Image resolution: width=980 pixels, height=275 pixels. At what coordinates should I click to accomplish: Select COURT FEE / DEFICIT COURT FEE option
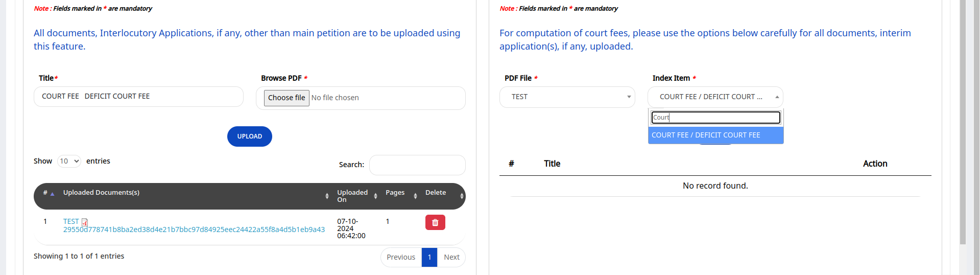(x=715, y=135)
